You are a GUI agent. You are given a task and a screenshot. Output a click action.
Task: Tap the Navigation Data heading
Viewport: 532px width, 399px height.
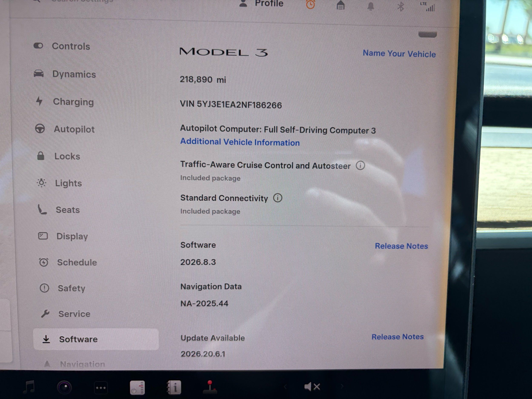(211, 286)
